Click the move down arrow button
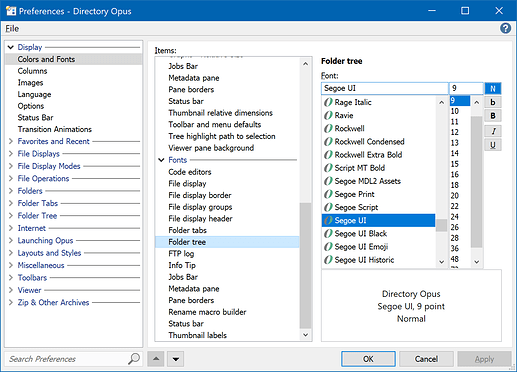 [x=176, y=359]
